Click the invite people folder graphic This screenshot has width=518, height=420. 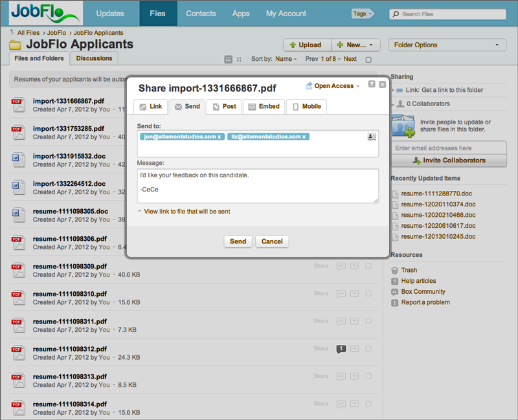tap(403, 126)
